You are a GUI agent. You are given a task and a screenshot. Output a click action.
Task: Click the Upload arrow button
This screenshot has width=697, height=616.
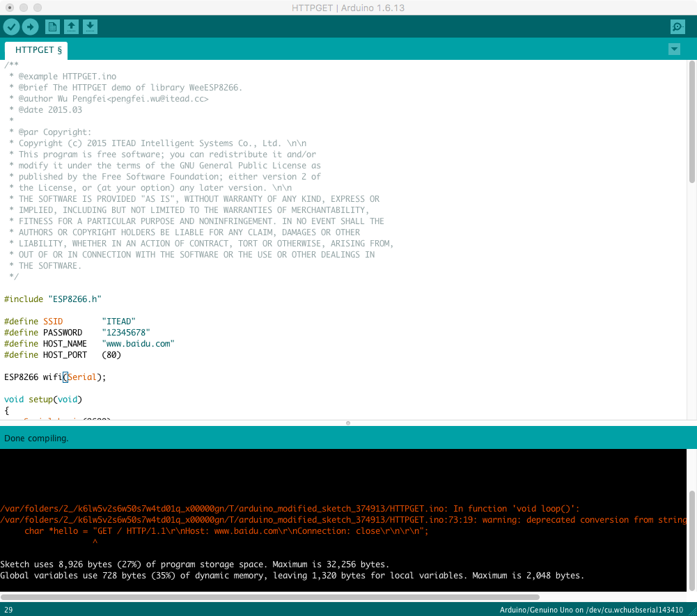pos(30,27)
